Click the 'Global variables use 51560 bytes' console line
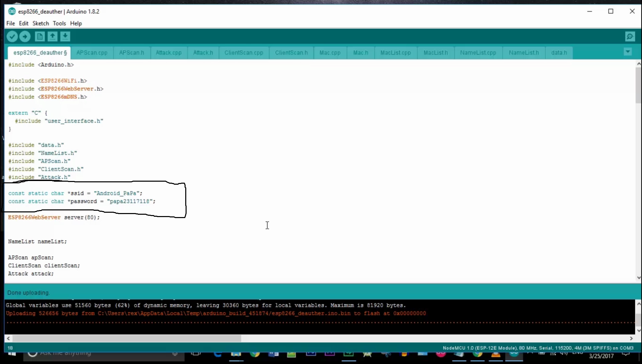The width and height of the screenshot is (642, 364). point(206,305)
